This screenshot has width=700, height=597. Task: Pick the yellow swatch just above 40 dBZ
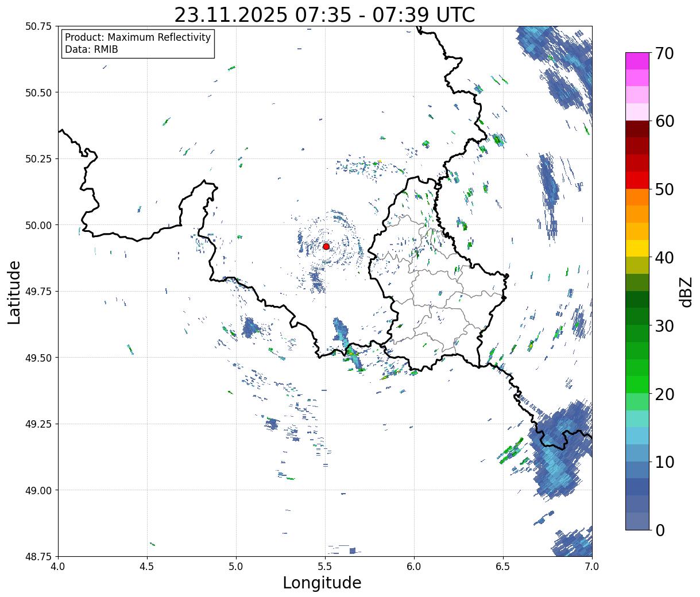(x=637, y=248)
